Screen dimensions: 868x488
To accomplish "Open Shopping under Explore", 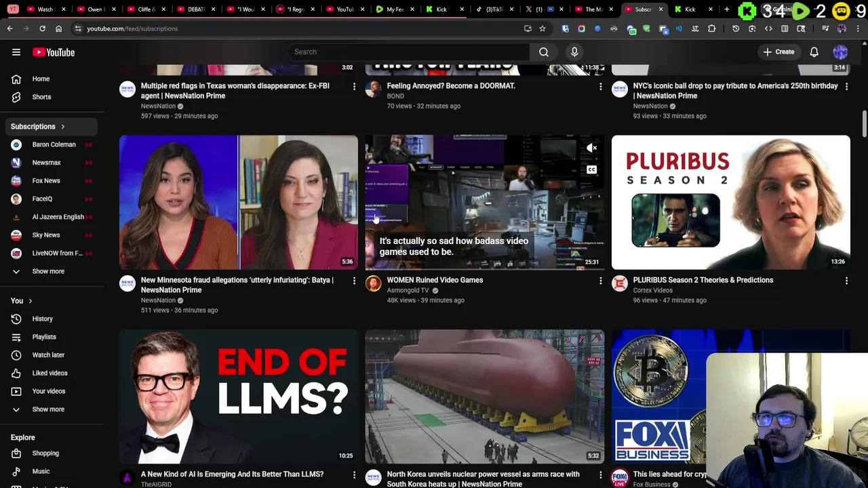I will (x=53, y=453).
